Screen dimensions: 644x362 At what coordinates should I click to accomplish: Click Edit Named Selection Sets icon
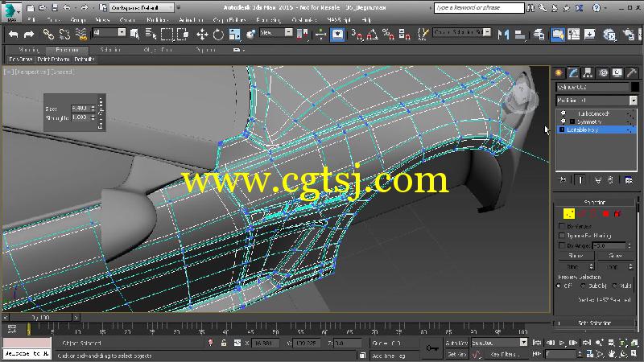(x=423, y=35)
